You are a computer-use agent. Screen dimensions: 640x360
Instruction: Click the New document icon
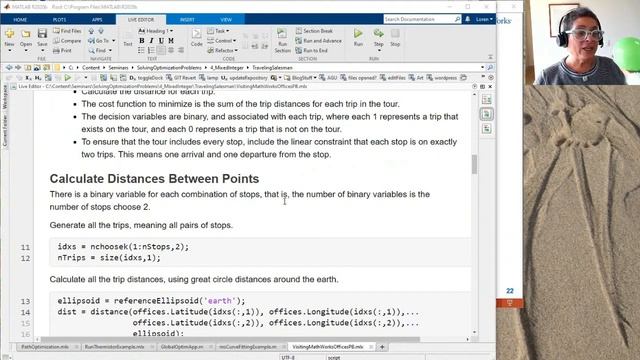pos(9,34)
